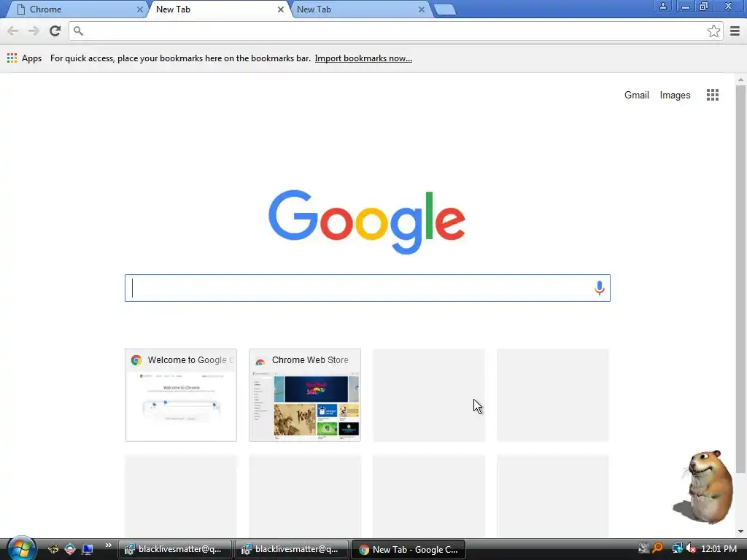Screen dimensions: 747x560
Task: Click the back navigation arrow
Action: tap(13, 31)
